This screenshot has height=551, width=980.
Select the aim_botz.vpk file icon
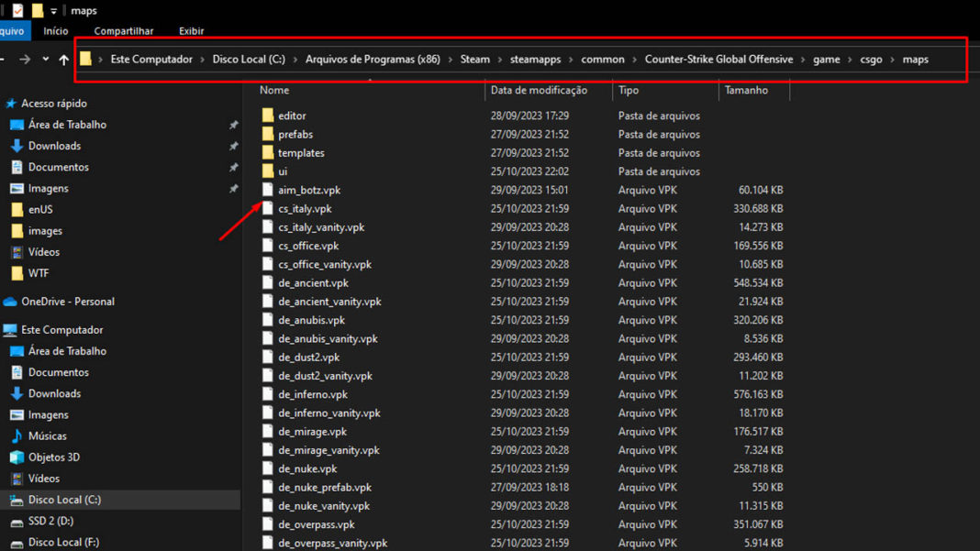[x=268, y=190]
